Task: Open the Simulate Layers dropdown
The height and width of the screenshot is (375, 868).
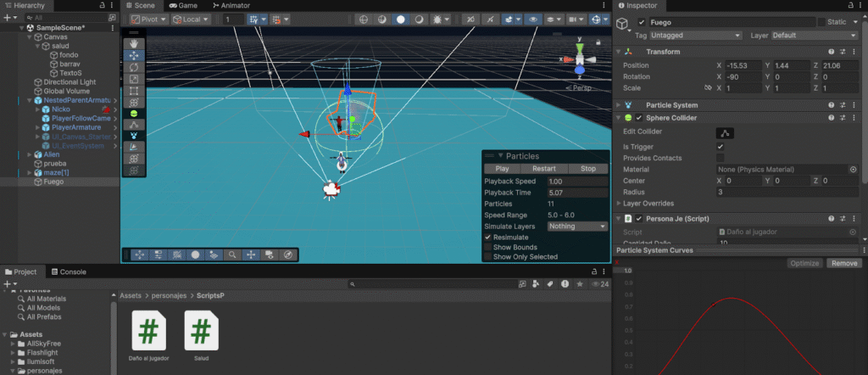Action: 576,227
